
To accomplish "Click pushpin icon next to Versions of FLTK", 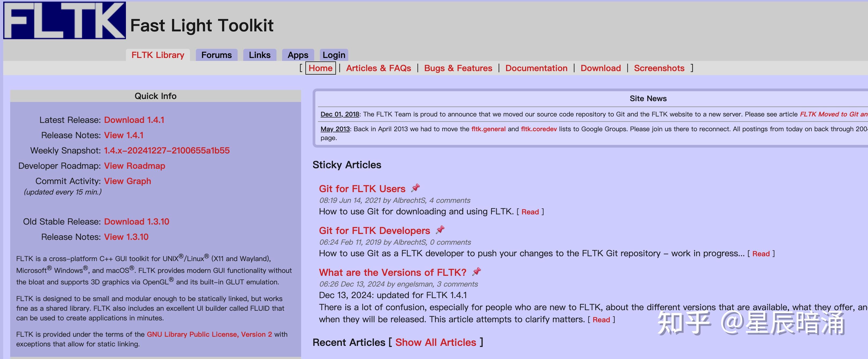I will pyautogui.click(x=476, y=272).
